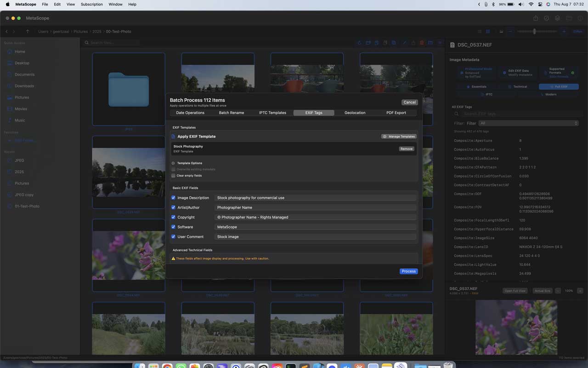
Task: Click the zoom-out stepper beside 100%
Action: tap(558, 291)
